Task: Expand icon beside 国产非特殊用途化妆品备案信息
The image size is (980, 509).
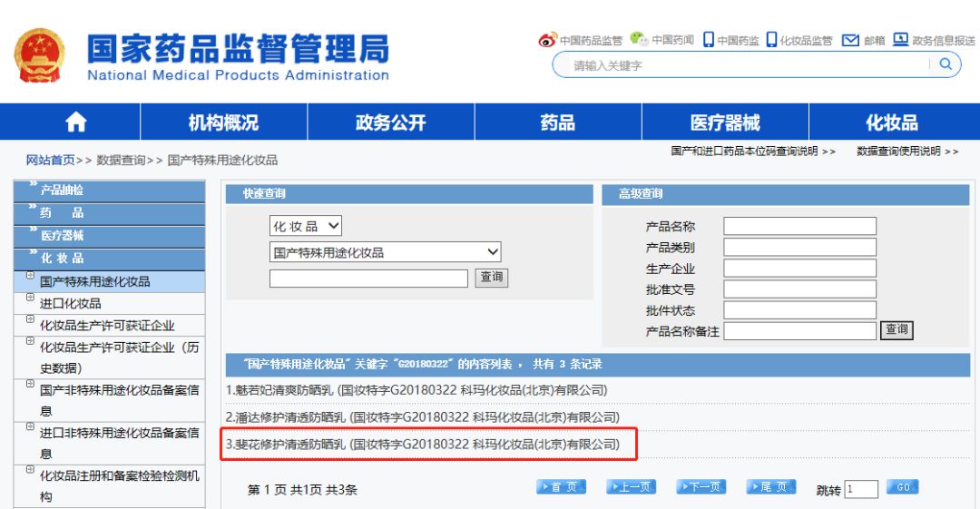Action: pyautogui.click(x=30, y=384)
